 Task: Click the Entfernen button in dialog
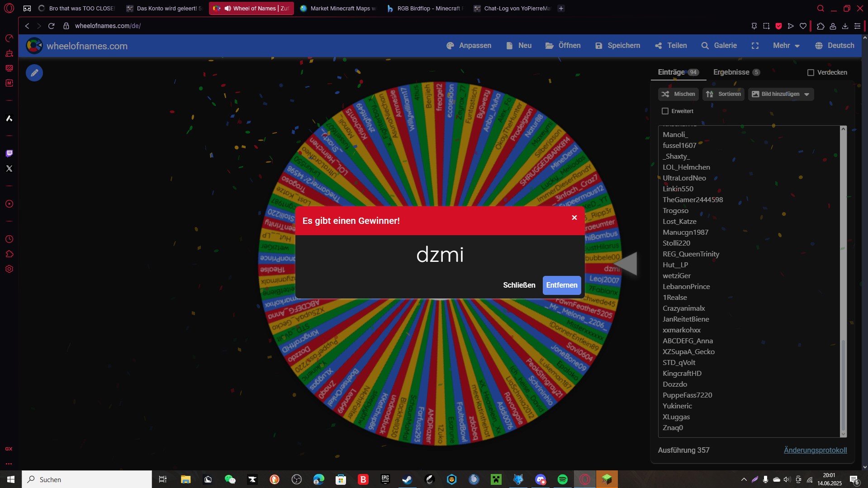pyautogui.click(x=562, y=285)
